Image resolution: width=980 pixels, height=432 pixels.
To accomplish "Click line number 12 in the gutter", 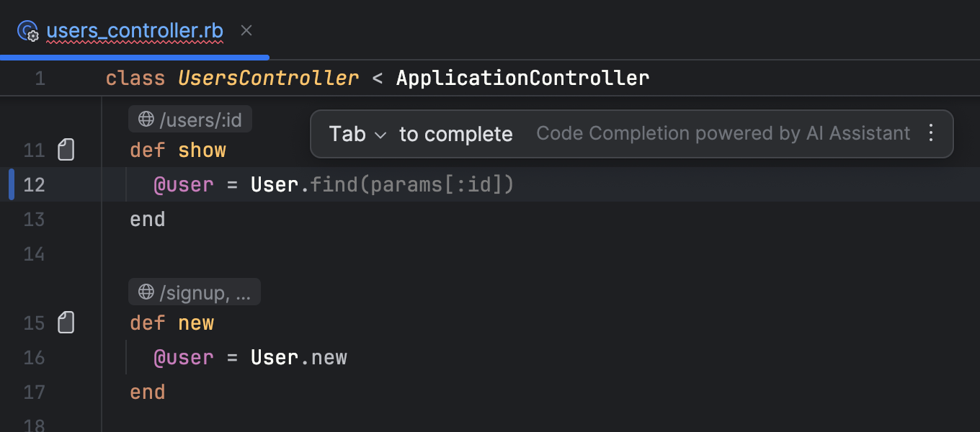I will tap(34, 185).
